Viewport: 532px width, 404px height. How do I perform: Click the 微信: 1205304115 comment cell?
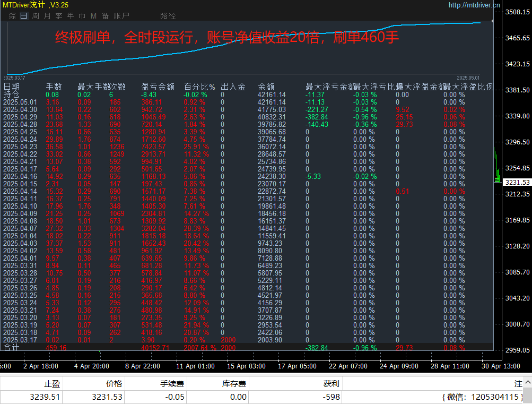coord(483,397)
